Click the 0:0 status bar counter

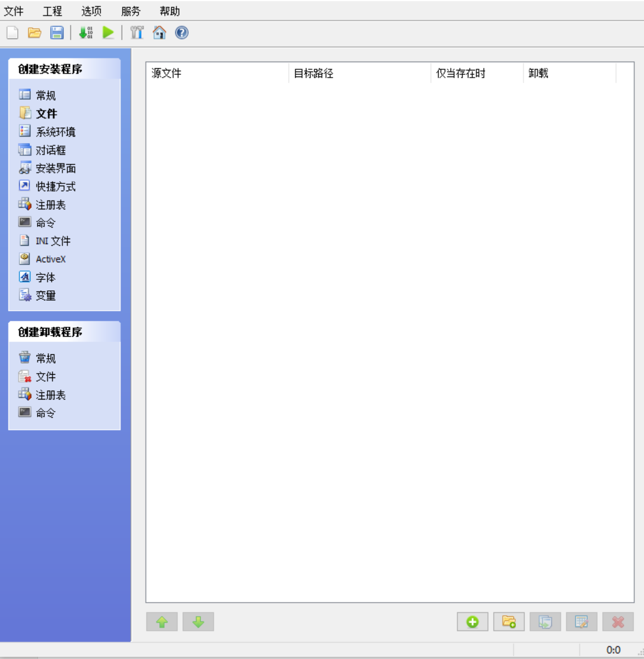tap(613, 650)
